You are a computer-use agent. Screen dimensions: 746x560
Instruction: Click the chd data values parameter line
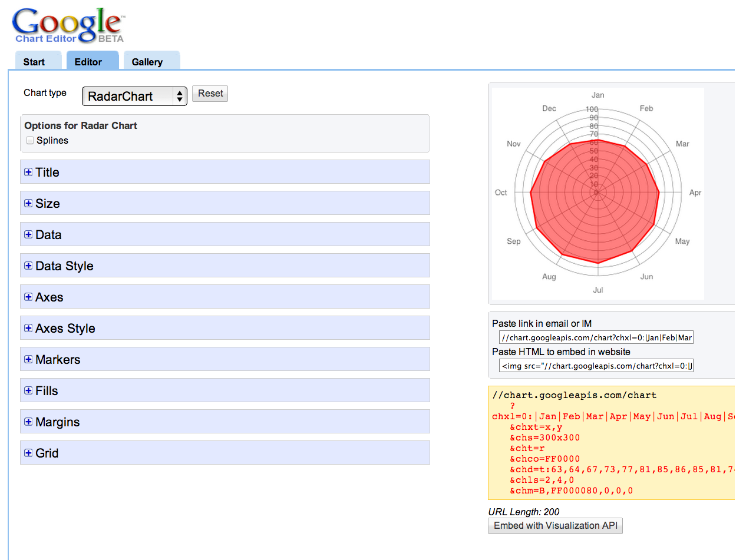coord(622,469)
